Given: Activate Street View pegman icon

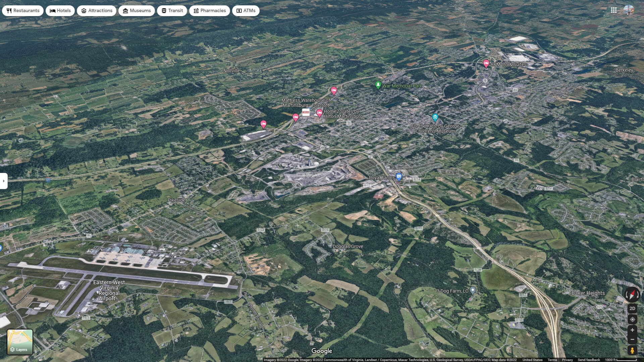Looking at the screenshot, I should 632,351.
